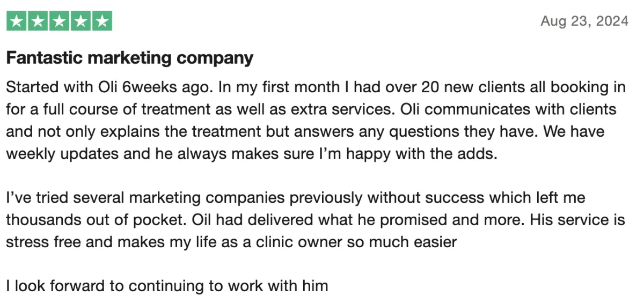644x303 pixels.
Task: Click the second green rating star
Action: (38, 21)
